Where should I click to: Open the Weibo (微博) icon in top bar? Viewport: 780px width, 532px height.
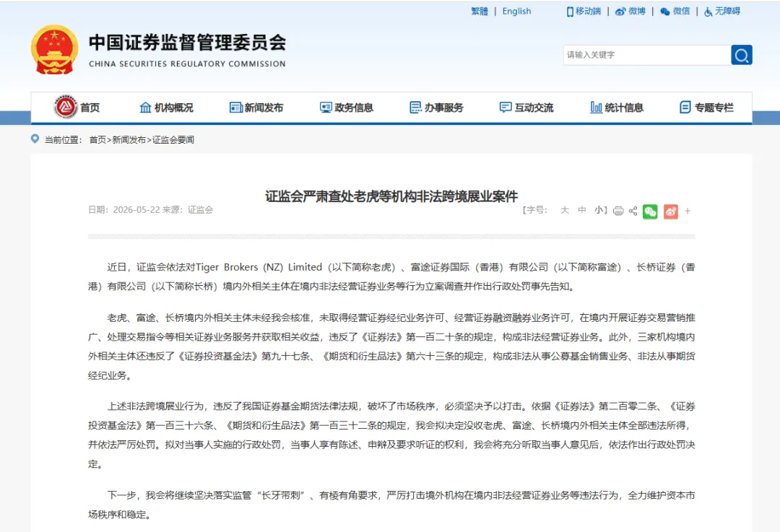pyautogui.click(x=620, y=12)
